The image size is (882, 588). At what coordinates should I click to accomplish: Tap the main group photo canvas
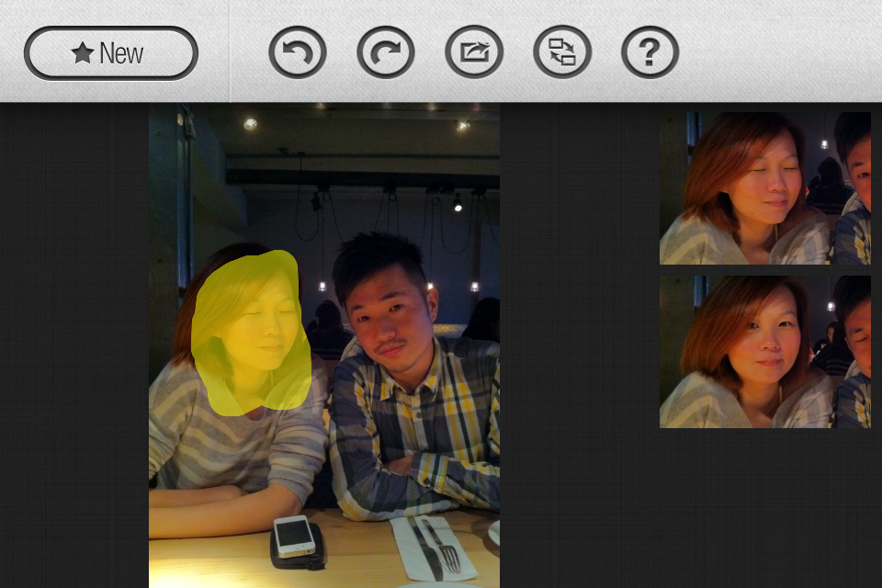324,345
